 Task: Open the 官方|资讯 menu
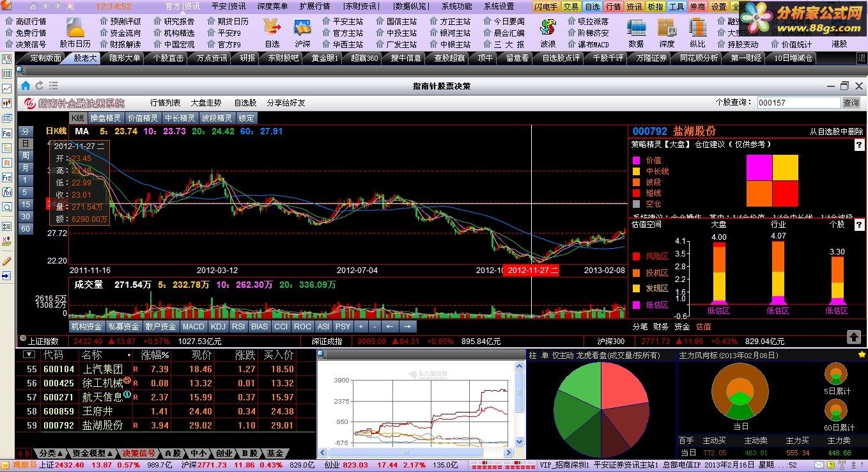(183, 6)
